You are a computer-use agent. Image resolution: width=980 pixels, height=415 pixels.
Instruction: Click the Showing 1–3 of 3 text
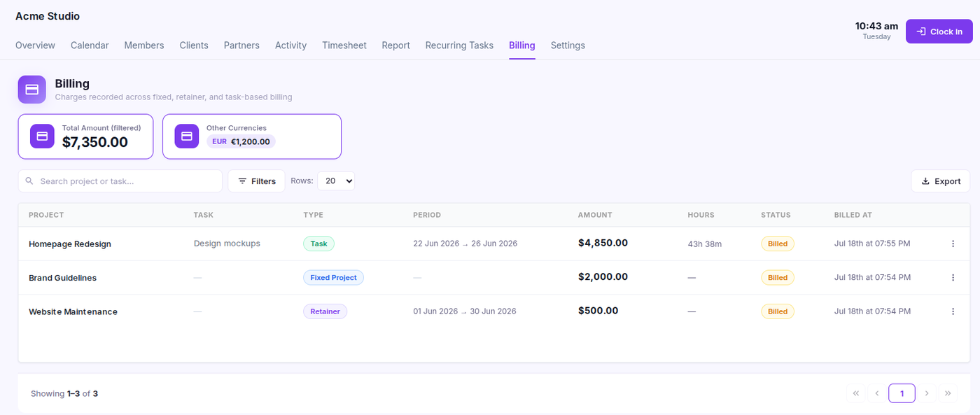pyautogui.click(x=64, y=394)
